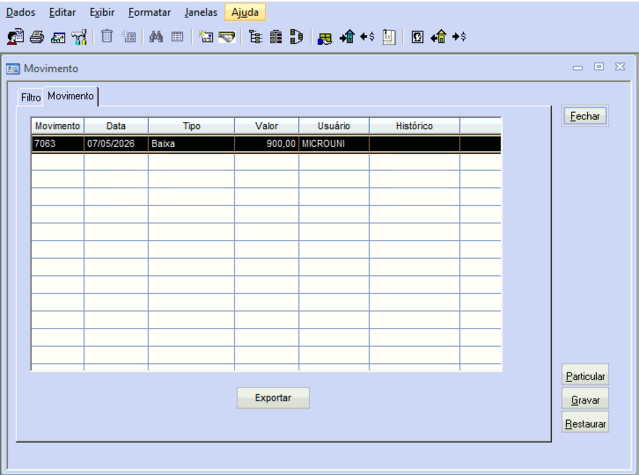Click the hammer tools toolbar icon
This screenshot has height=475, width=639.
pos(79,37)
